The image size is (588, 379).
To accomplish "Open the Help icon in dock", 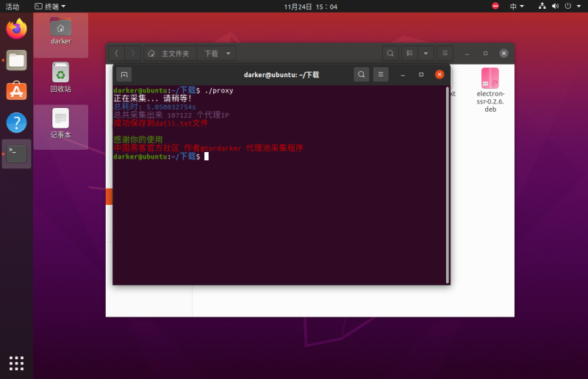I will pos(16,123).
